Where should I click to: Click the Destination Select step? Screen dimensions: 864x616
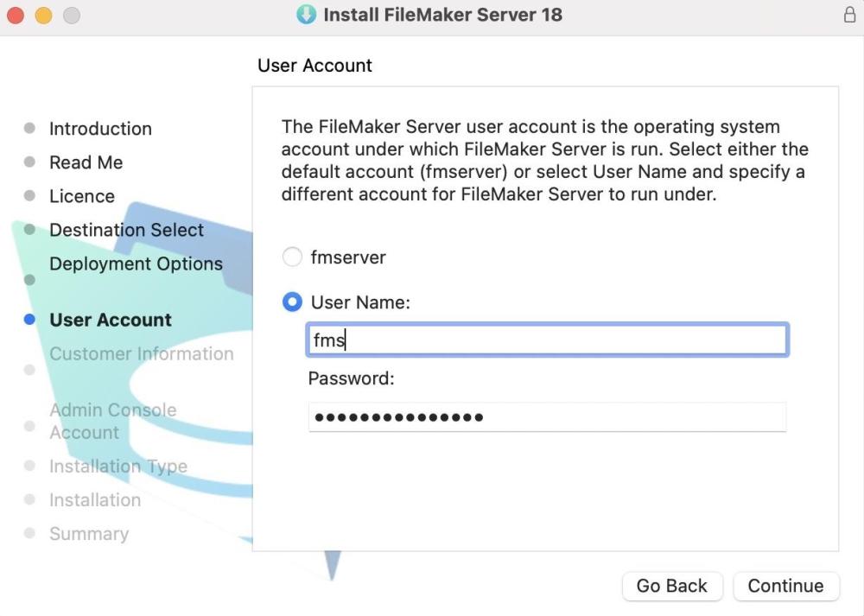tap(126, 230)
